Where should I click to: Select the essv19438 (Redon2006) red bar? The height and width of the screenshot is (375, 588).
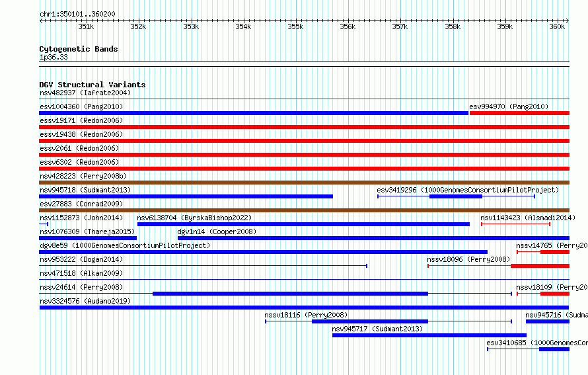(304, 141)
